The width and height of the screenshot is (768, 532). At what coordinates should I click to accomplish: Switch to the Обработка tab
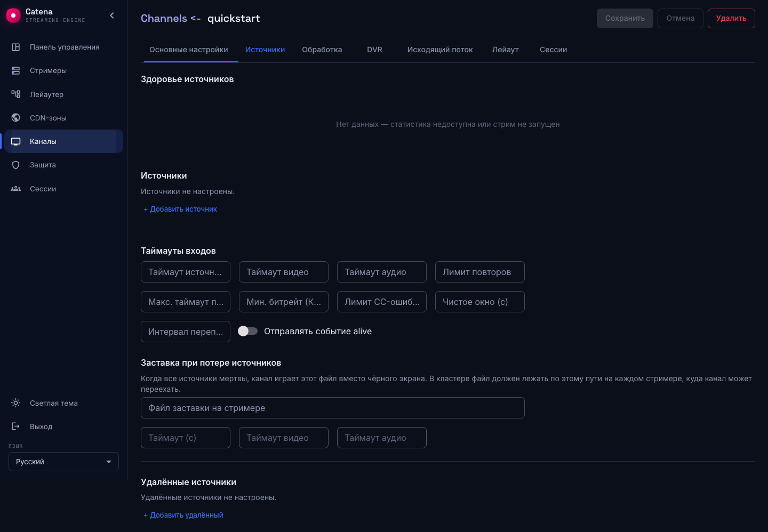[x=322, y=50]
